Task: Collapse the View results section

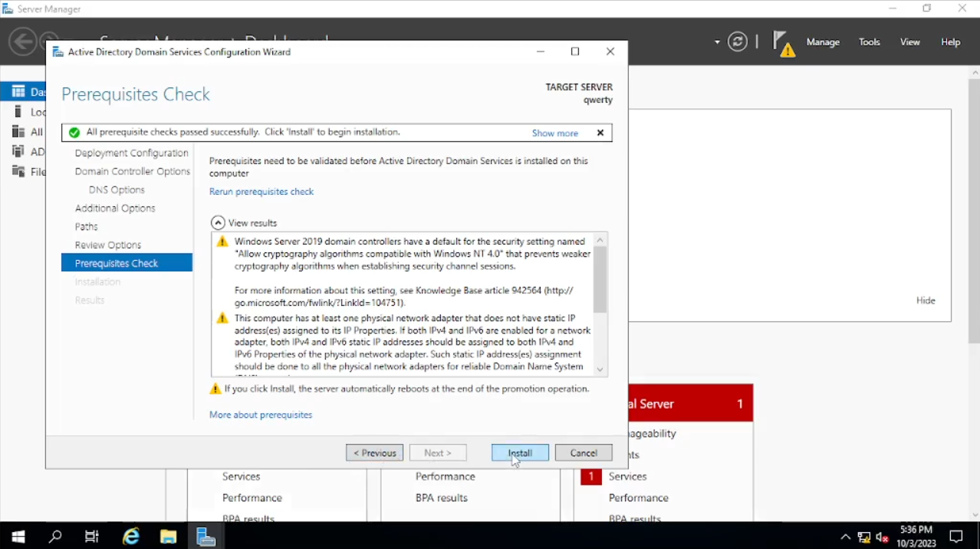Action: click(219, 223)
